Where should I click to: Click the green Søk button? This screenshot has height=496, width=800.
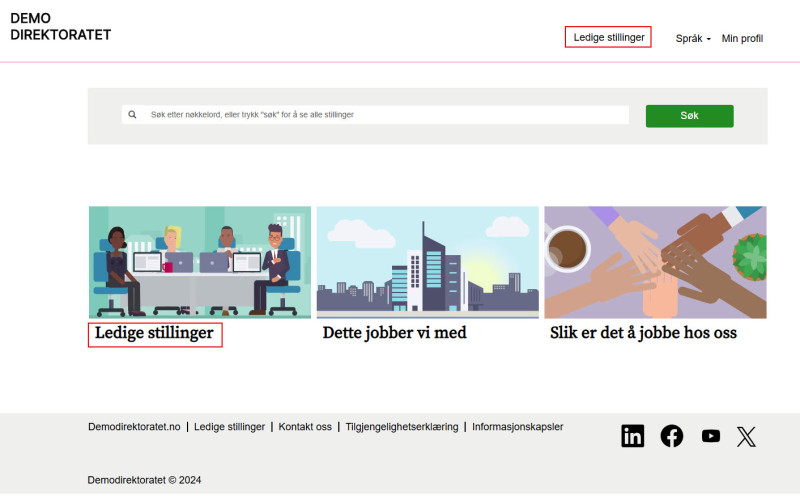(x=689, y=116)
